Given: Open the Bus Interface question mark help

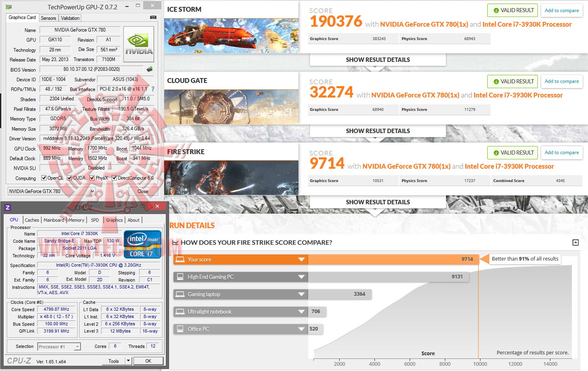Looking at the screenshot, I should (x=153, y=89).
